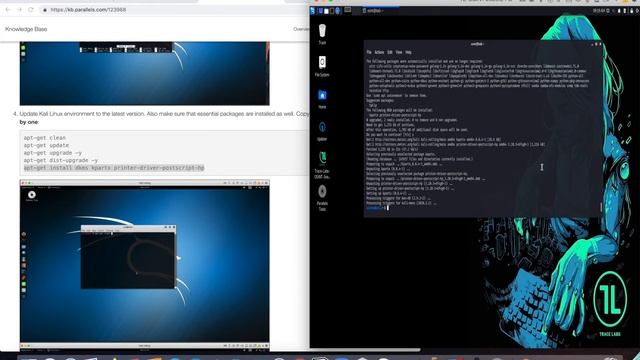640x360 pixels.
Task: Click 'apt-get update' command text
Action: point(46,145)
